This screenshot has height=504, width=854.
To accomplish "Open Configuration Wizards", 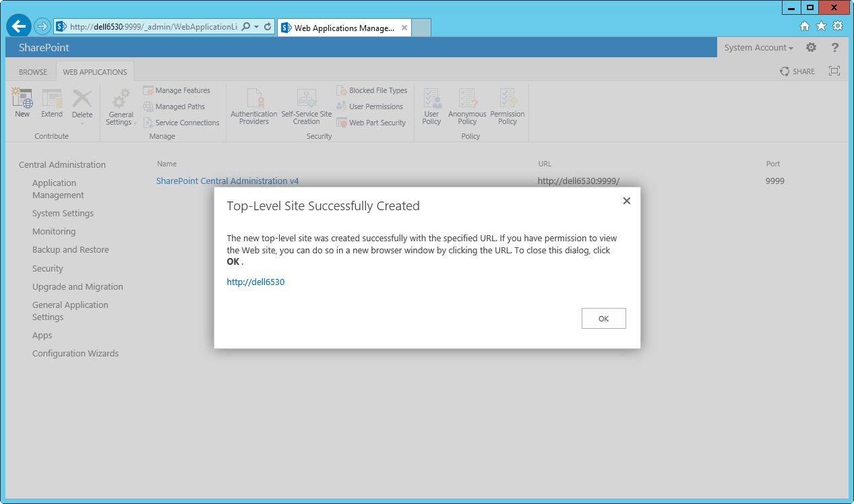I will (75, 354).
